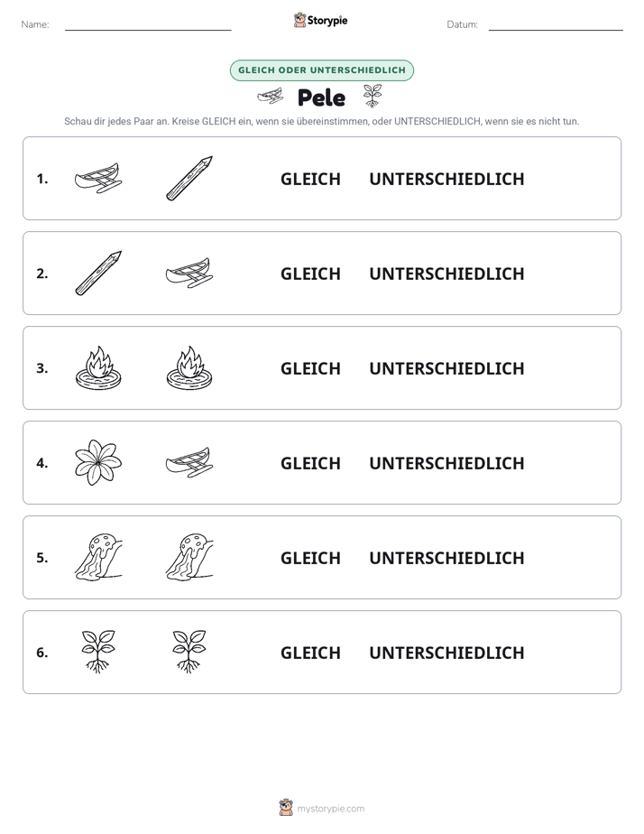Click the Datum input line
The image size is (644, 834).
tap(556, 24)
